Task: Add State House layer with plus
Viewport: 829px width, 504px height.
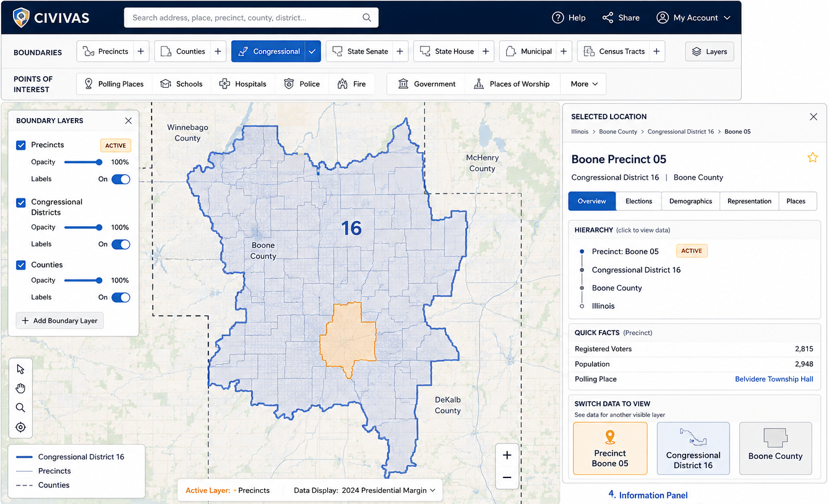Action: [x=486, y=52]
